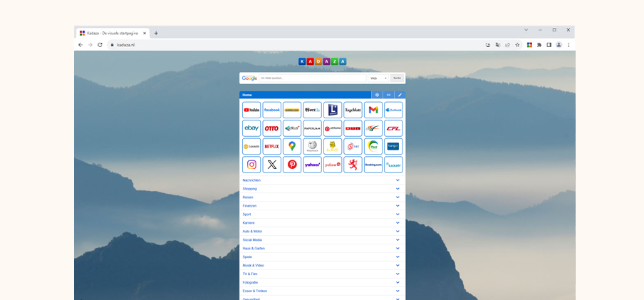The height and width of the screenshot is (300, 644).
Task: Select the Kadaza browser tab
Action: click(113, 33)
